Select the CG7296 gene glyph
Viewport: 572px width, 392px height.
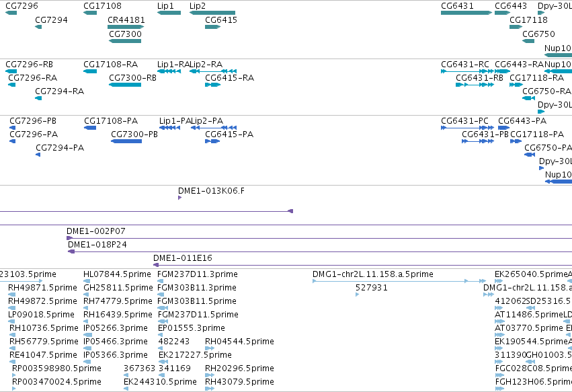click(x=11, y=13)
